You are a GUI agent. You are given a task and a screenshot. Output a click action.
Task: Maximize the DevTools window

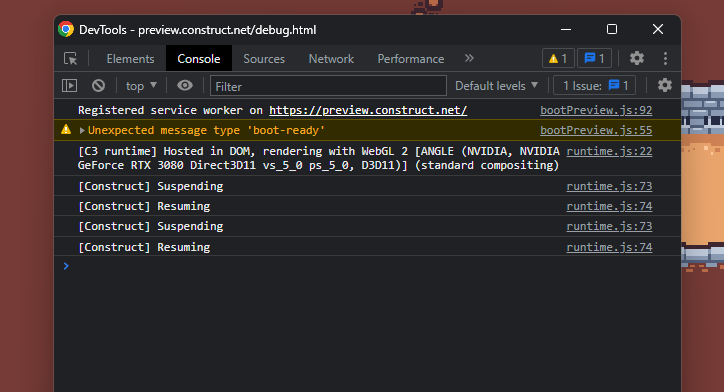coord(612,30)
